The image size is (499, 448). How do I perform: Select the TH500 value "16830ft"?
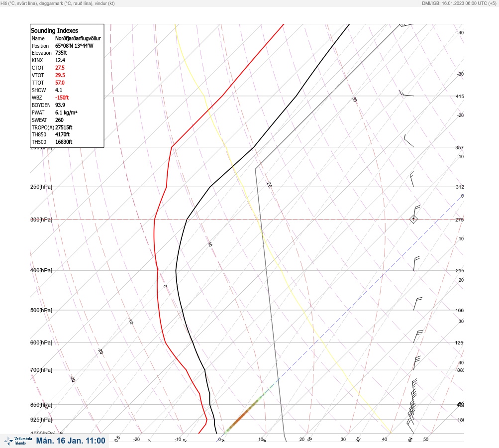pyautogui.click(x=64, y=142)
